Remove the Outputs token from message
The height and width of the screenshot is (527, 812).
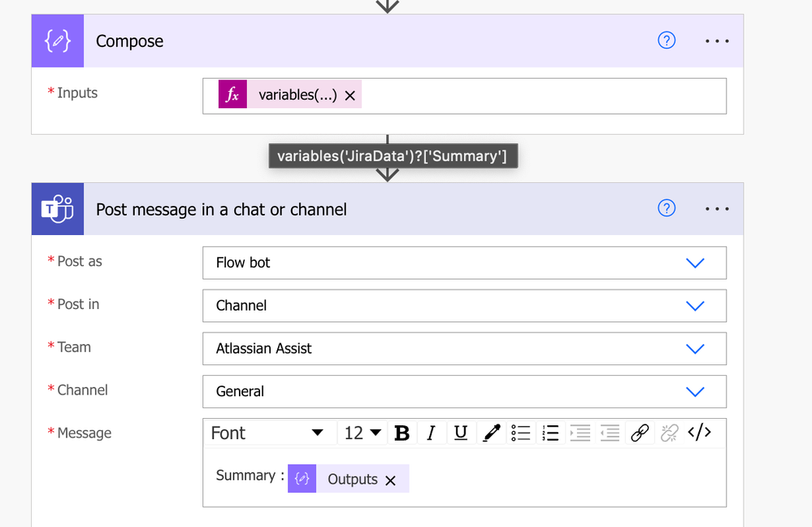click(x=390, y=481)
